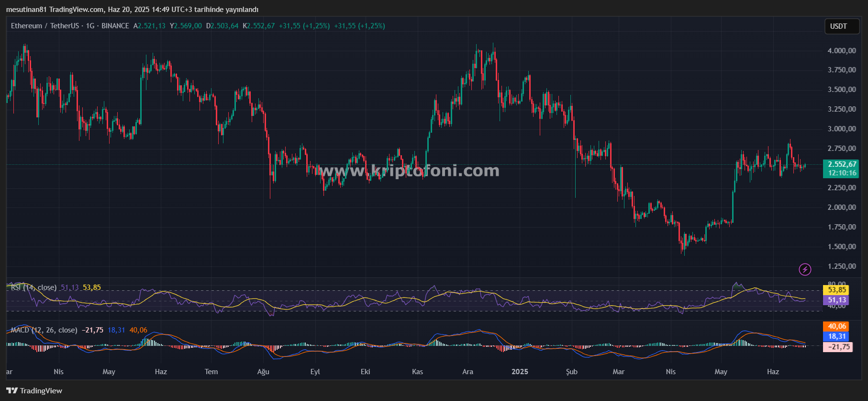Click the 1.500,00 price axis label
Image resolution: width=868 pixels, height=401 pixels.
tap(842, 247)
